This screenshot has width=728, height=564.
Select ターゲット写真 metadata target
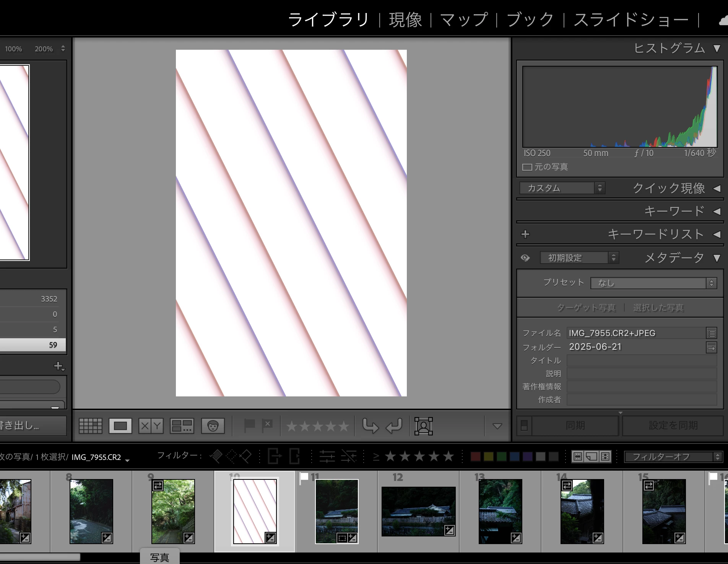[x=587, y=308]
